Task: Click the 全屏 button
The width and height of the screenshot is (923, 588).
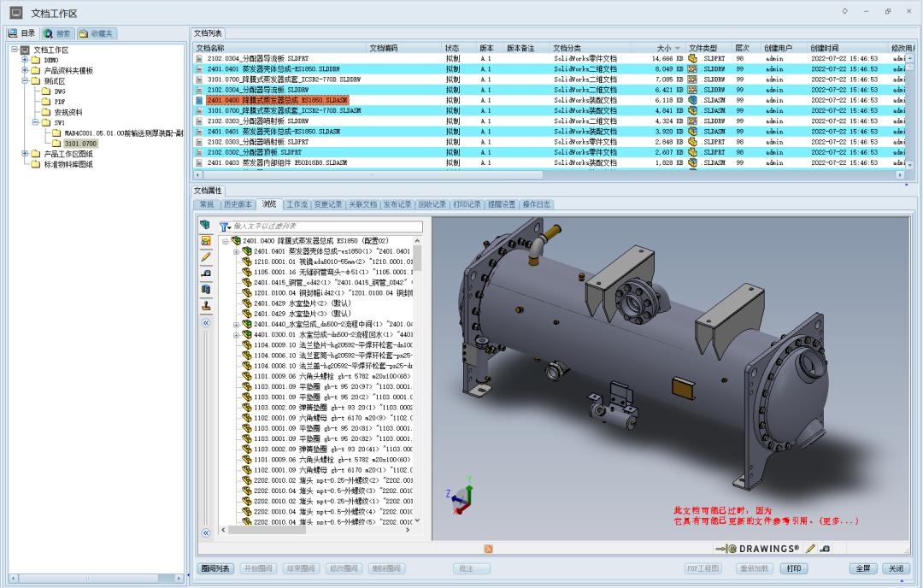Action: tap(862, 568)
